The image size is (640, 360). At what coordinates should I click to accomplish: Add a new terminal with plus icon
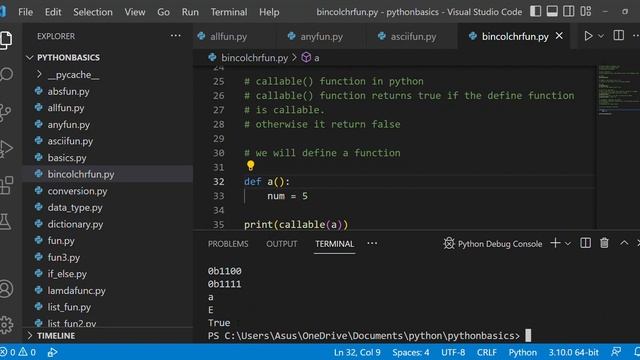click(x=555, y=243)
